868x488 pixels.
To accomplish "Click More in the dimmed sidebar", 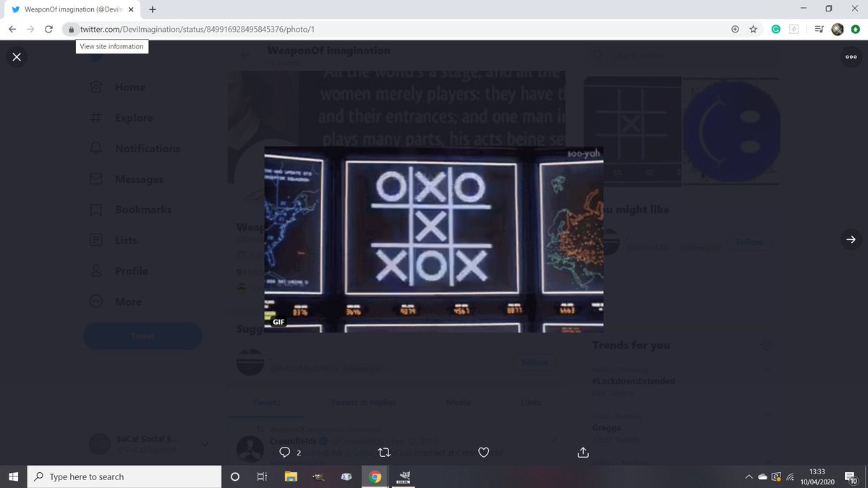I will pos(114,301).
